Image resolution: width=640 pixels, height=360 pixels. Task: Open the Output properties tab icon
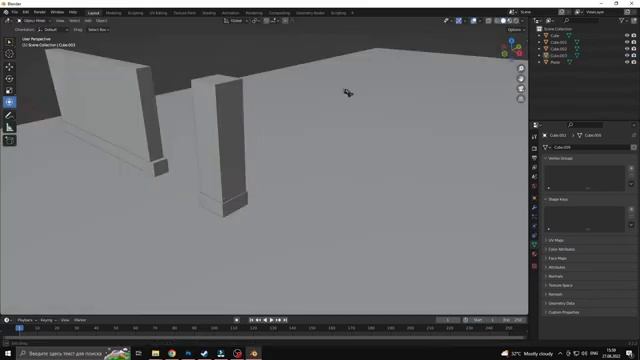[x=534, y=158]
